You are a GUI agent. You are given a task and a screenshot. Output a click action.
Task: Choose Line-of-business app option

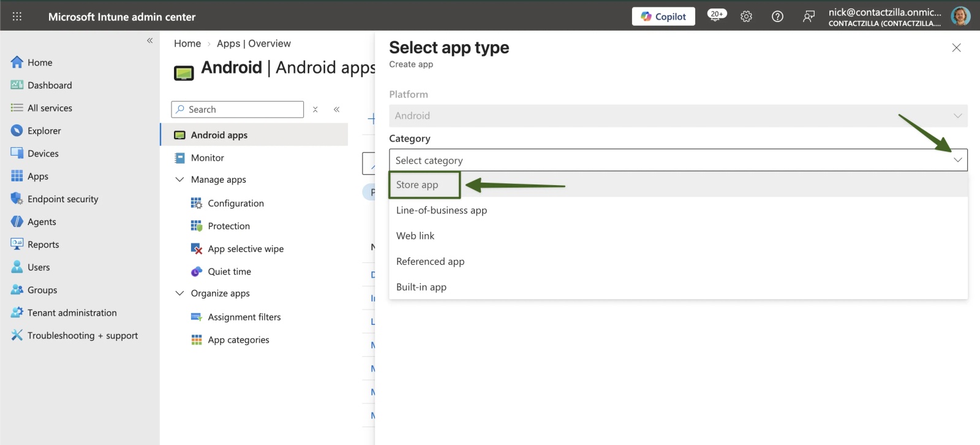[678, 210]
